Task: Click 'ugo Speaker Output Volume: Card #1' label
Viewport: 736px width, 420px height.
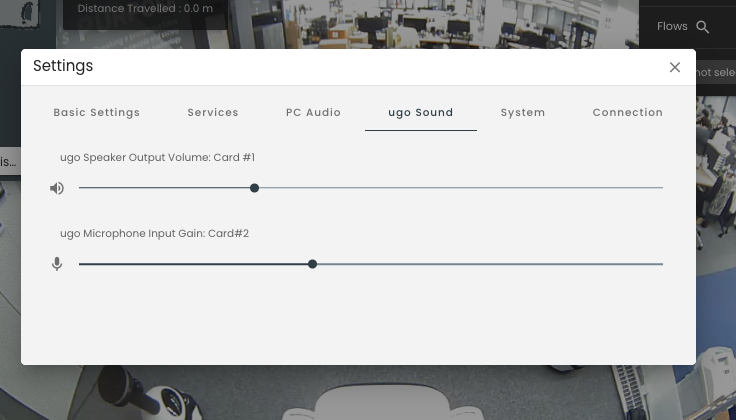Action: (x=157, y=158)
